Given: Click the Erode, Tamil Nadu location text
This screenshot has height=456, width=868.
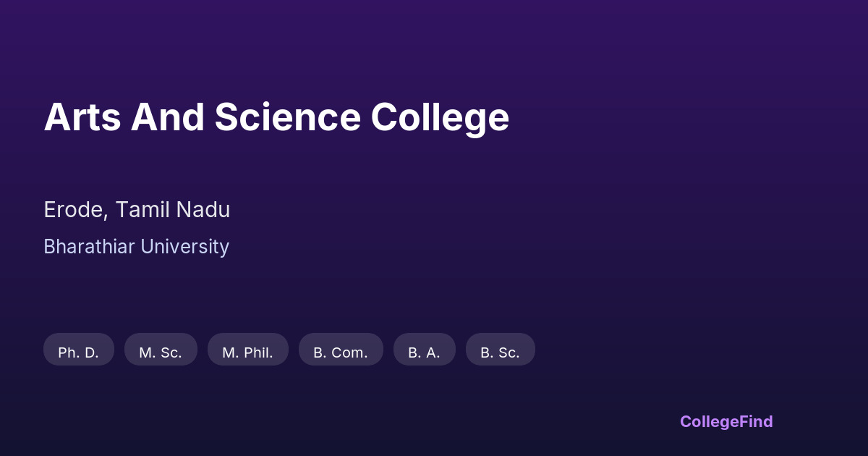Looking at the screenshot, I should [137, 210].
